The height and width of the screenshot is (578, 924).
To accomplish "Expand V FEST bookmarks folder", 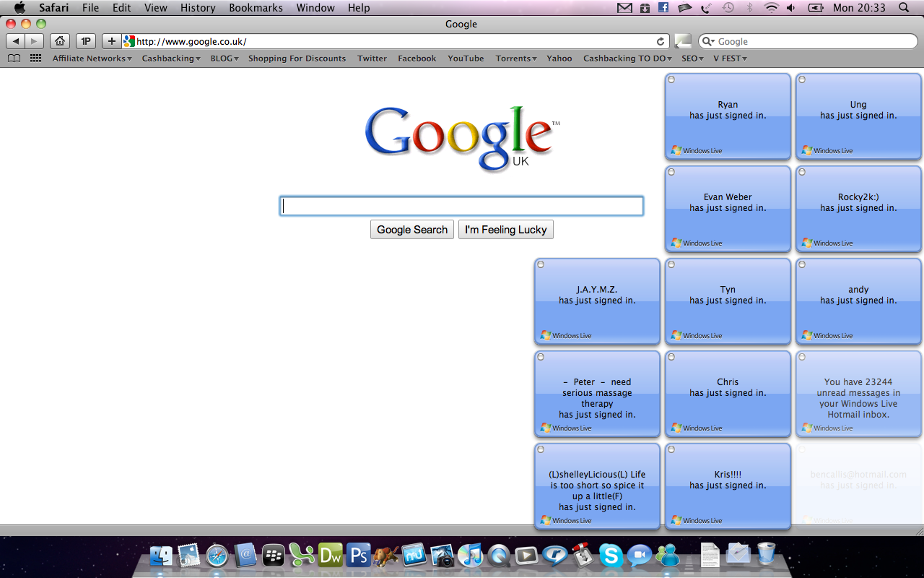I will [x=730, y=59].
